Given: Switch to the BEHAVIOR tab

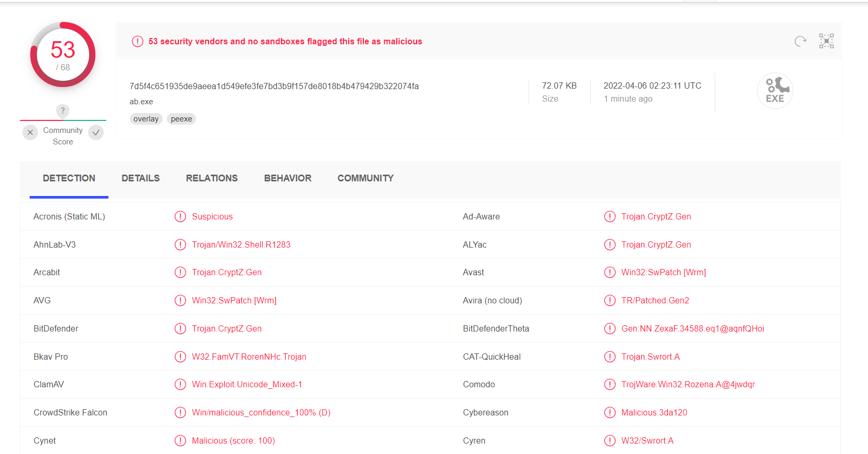Looking at the screenshot, I should (288, 178).
